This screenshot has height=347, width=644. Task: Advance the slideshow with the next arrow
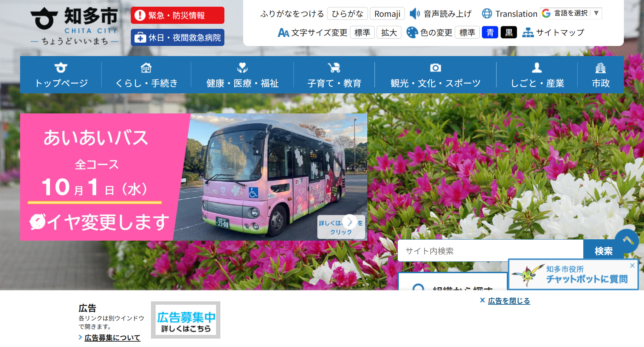click(350, 222)
